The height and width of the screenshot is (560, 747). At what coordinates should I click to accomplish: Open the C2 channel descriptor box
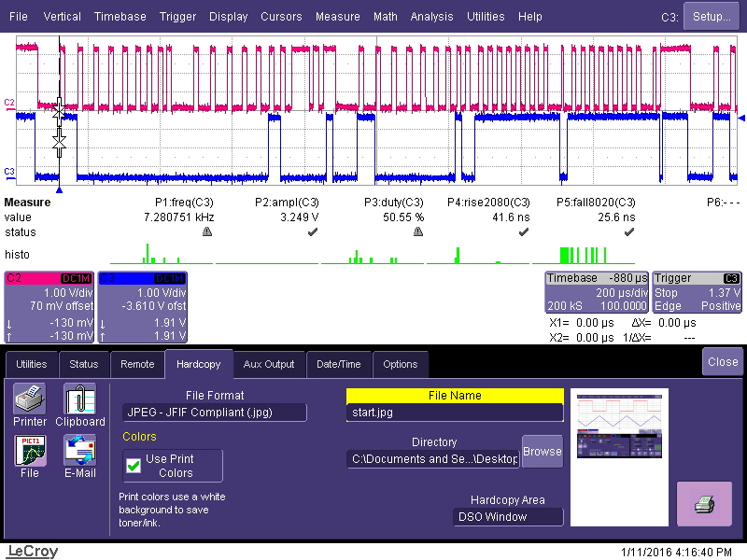click(x=49, y=307)
